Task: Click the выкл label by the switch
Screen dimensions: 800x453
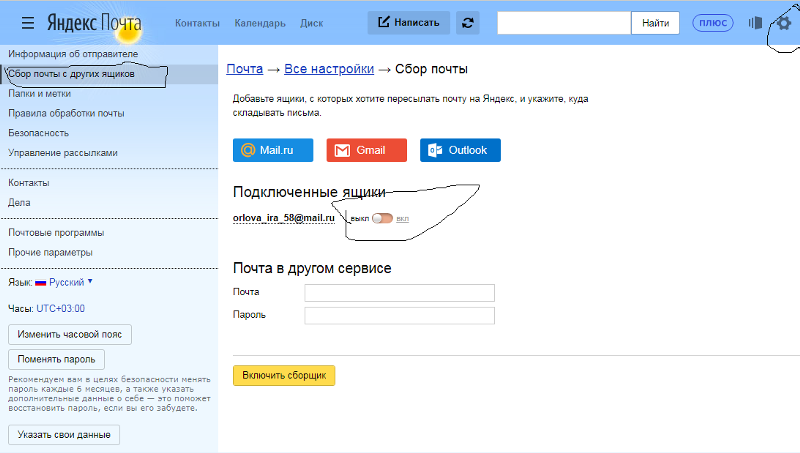Action: [x=360, y=218]
